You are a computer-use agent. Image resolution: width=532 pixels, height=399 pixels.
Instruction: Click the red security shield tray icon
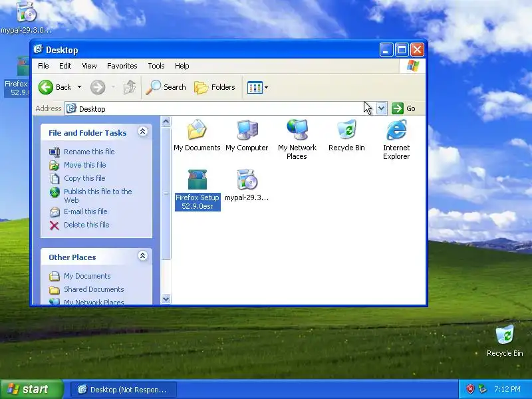click(470, 389)
